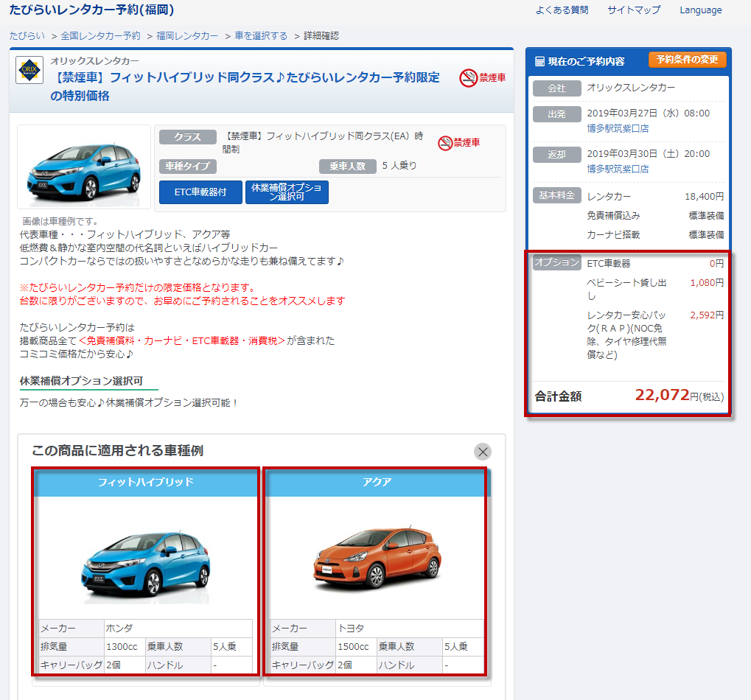
Task: Click the ホンダ maker cell
Action: [178, 629]
